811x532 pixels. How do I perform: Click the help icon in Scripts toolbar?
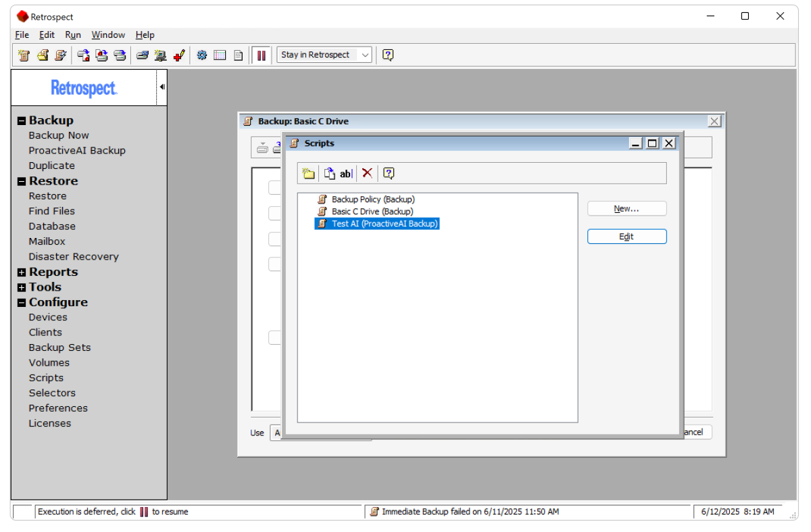click(389, 173)
